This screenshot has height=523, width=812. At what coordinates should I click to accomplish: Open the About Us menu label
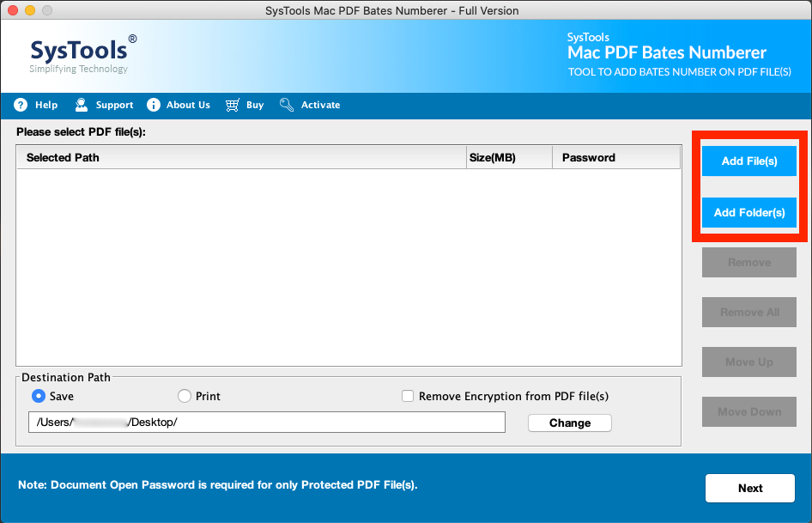188,105
